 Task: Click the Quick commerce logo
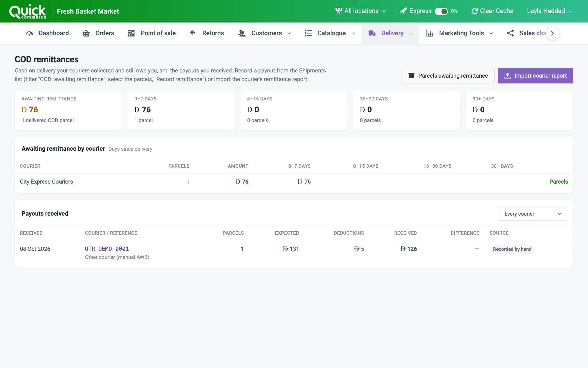pos(28,12)
